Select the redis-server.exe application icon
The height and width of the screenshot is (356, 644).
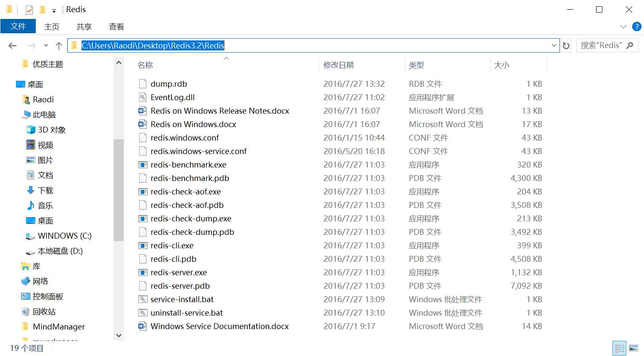pos(143,272)
